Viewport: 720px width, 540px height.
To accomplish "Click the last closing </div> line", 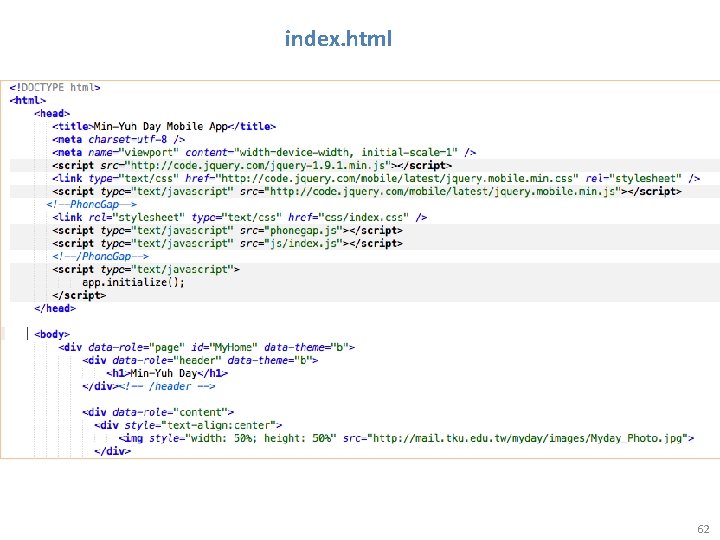I will point(112,451).
